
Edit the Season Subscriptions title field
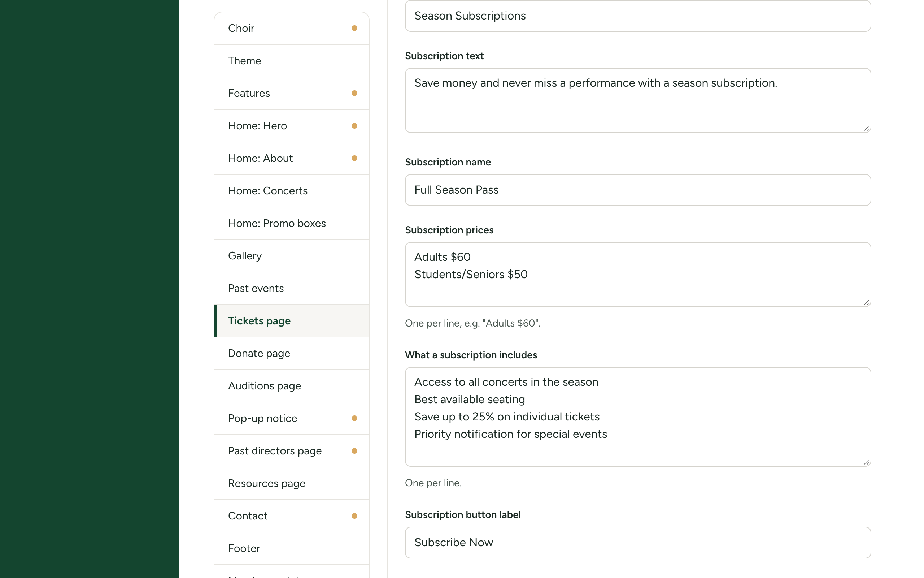pos(638,16)
